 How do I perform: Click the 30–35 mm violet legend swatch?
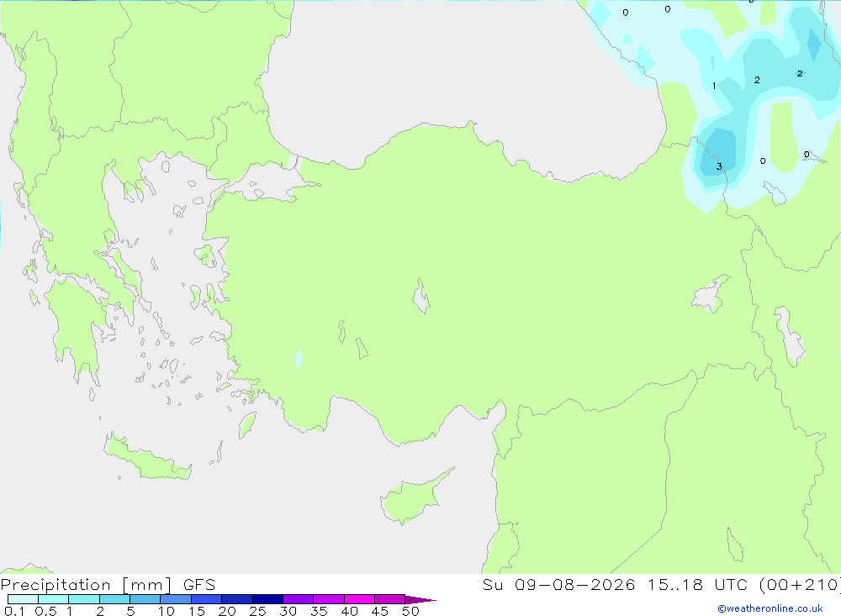pyautogui.click(x=299, y=599)
